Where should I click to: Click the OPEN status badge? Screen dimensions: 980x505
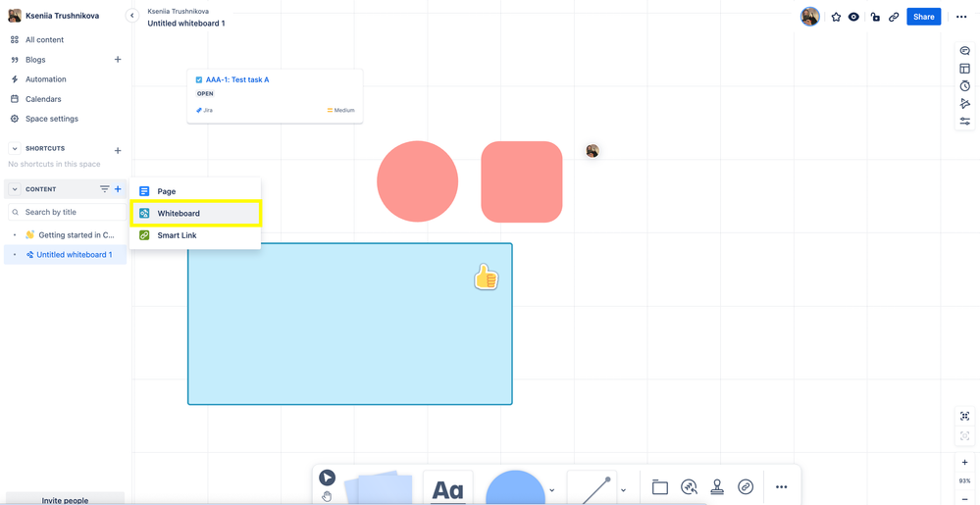pos(205,94)
